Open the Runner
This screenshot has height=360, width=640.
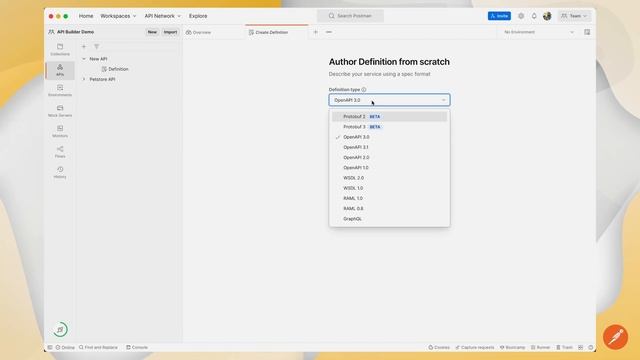[x=540, y=347]
